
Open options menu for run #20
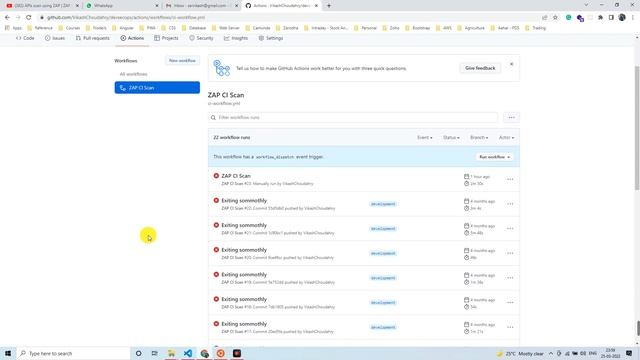click(510, 253)
